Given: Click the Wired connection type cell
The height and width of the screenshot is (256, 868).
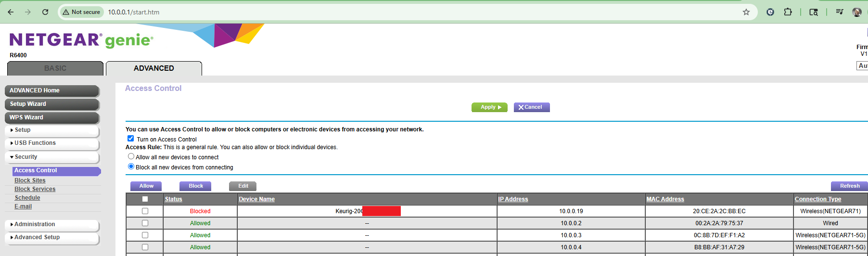Looking at the screenshot, I should (830, 223).
